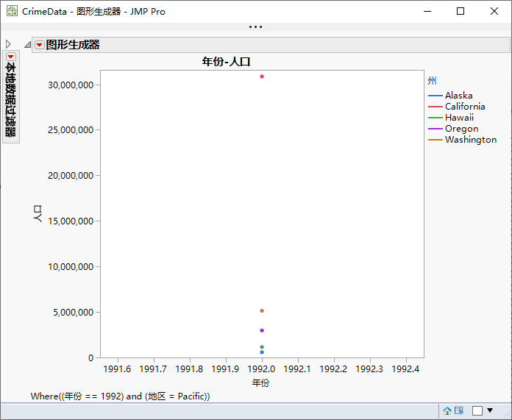512x420 pixels.
Task: Click the 人口 Y-axis label
Action: coord(38,214)
